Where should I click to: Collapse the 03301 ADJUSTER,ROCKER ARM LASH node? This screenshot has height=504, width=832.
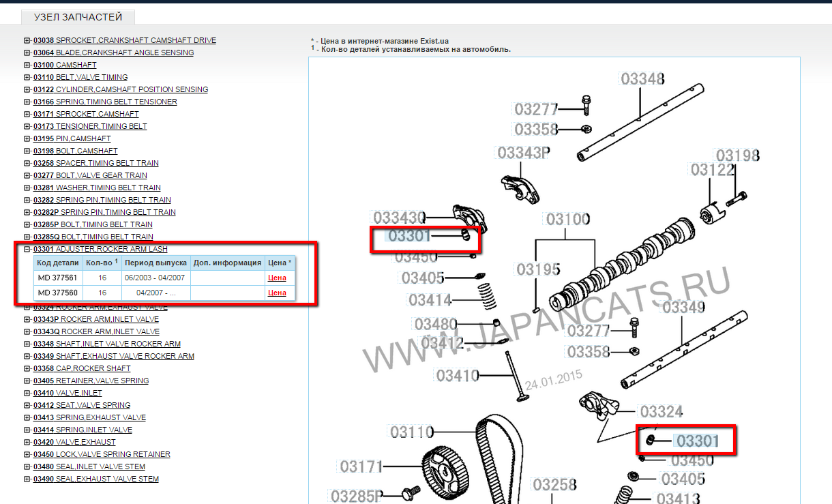pos(27,249)
